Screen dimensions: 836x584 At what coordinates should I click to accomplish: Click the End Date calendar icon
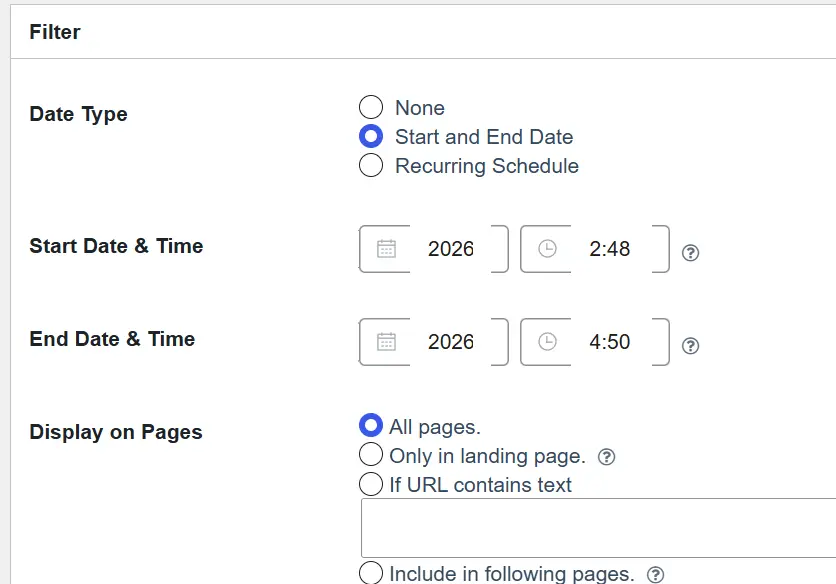(x=386, y=342)
